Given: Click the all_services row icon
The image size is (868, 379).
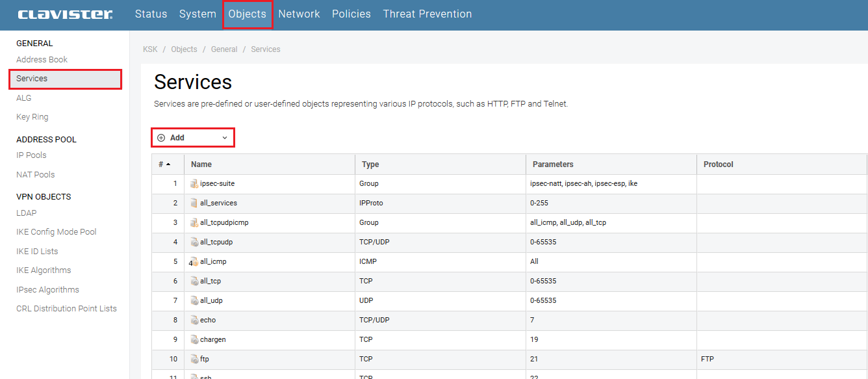Looking at the screenshot, I should pos(194,203).
